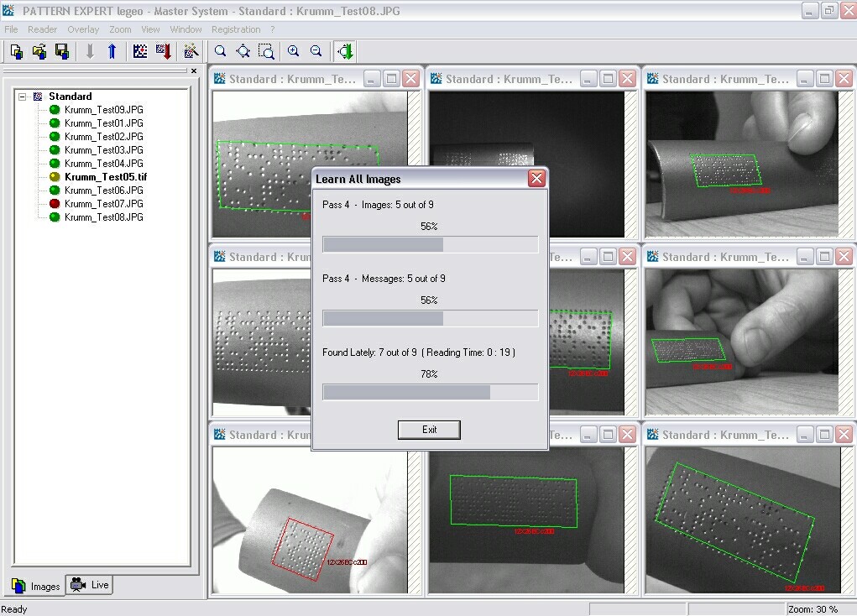857x616 pixels.
Task: Open the Registration menu
Action: [236, 29]
